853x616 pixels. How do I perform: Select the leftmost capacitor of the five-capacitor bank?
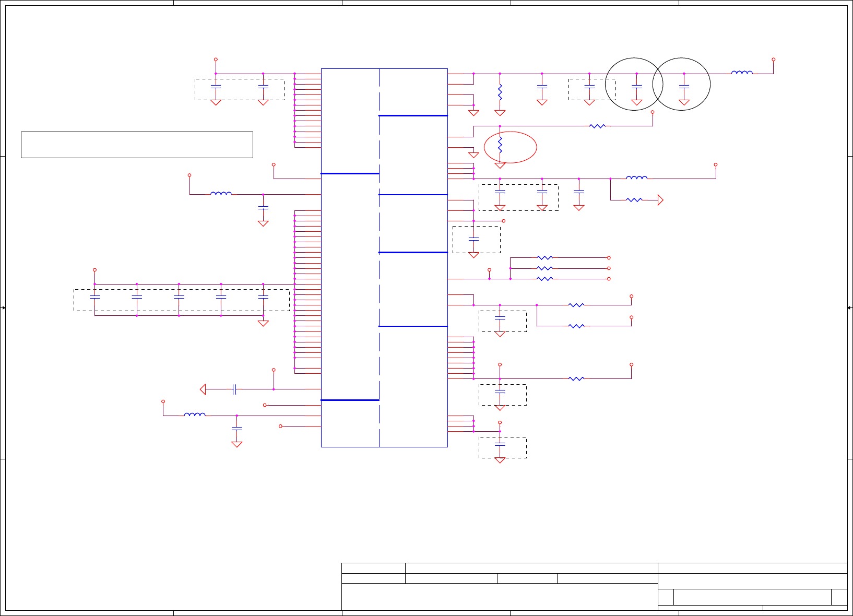(94, 297)
